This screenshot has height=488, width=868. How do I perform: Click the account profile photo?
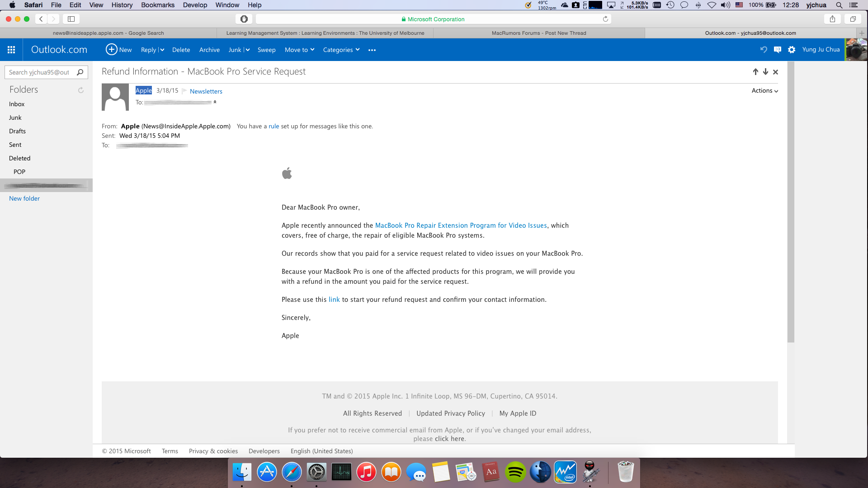pyautogui.click(x=856, y=50)
